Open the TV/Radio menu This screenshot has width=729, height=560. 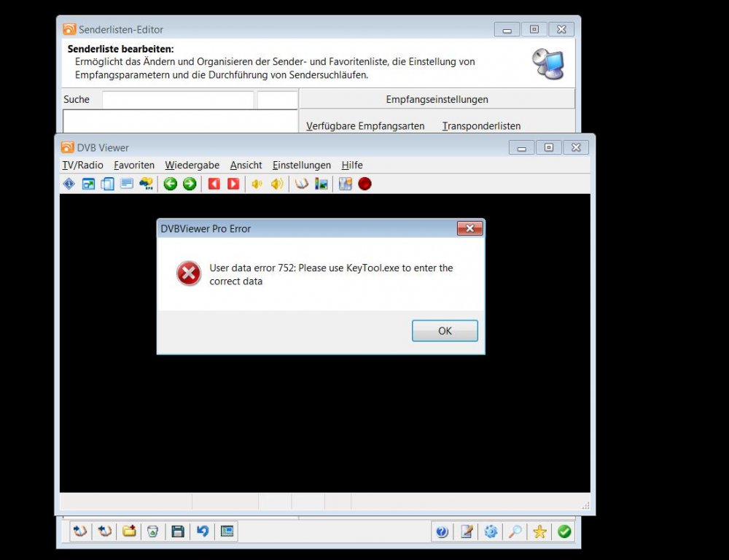click(83, 165)
